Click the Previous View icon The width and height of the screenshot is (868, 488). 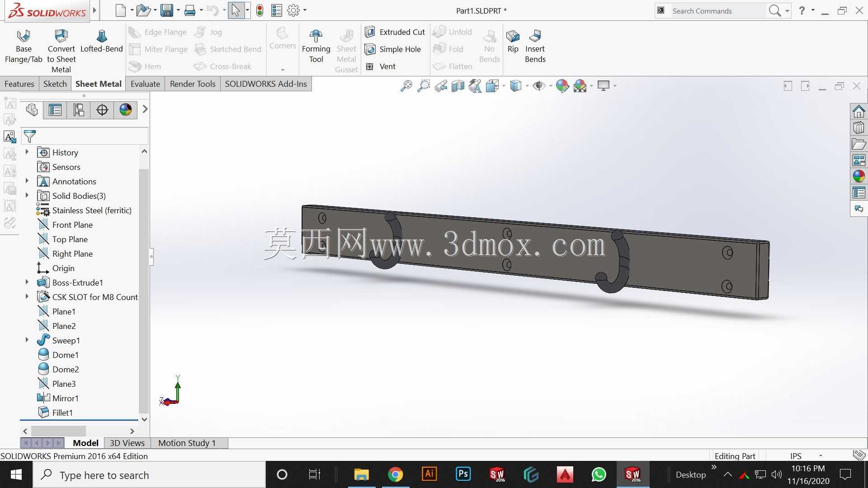click(441, 86)
